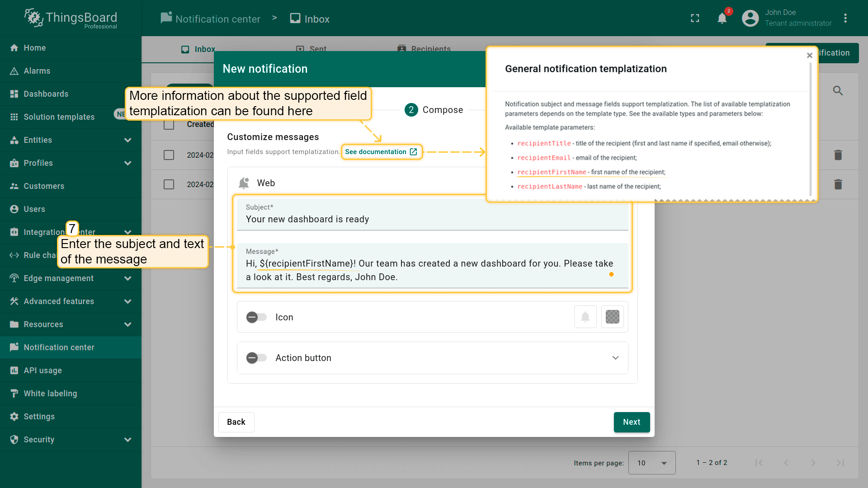Click the Subject input field
868x488 pixels.
432,219
